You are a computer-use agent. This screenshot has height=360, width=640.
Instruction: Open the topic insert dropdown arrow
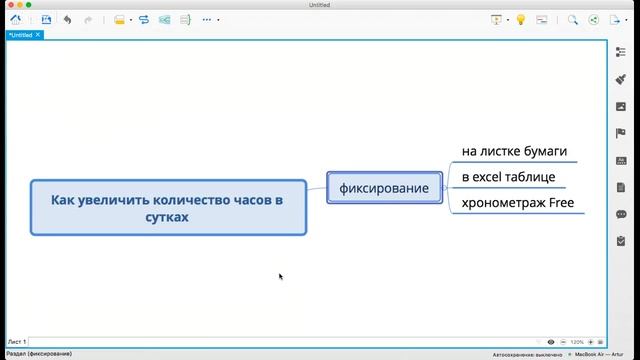131,20
